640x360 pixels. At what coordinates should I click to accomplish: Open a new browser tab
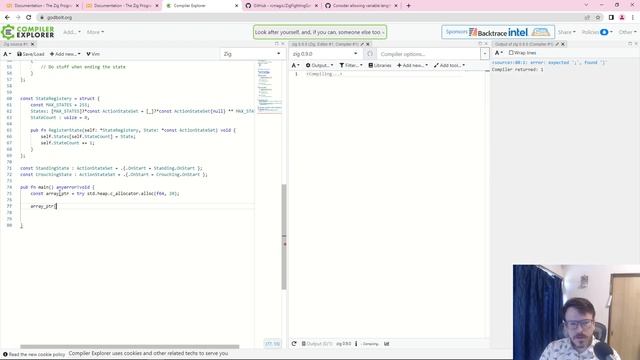[408, 6]
